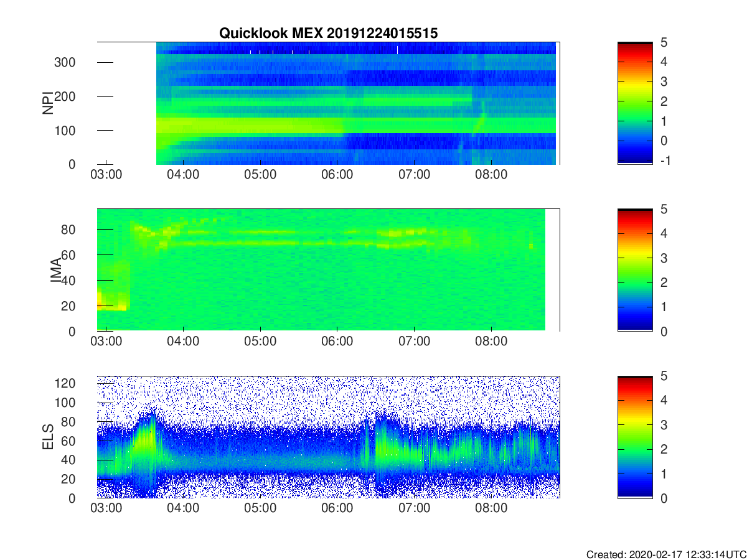Image resolution: width=747 pixels, height=560 pixels.
Task: Click the '03:00' tick under the IMA plot
Action: tap(106, 342)
